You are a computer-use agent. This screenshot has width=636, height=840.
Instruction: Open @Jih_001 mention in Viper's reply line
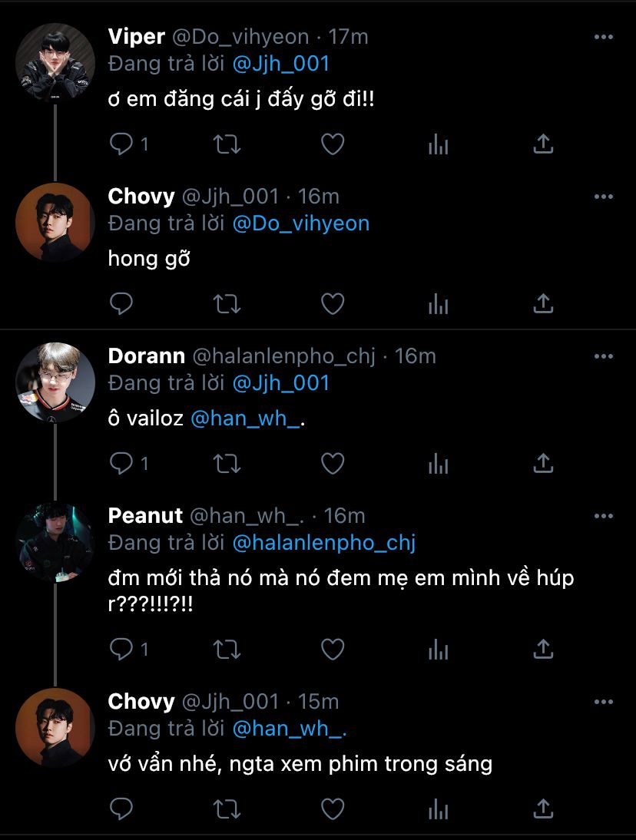click(280, 62)
